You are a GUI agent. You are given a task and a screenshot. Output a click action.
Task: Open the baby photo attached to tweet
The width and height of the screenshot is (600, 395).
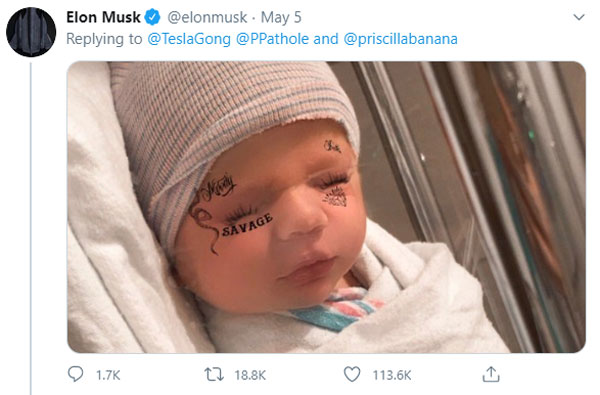point(326,207)
